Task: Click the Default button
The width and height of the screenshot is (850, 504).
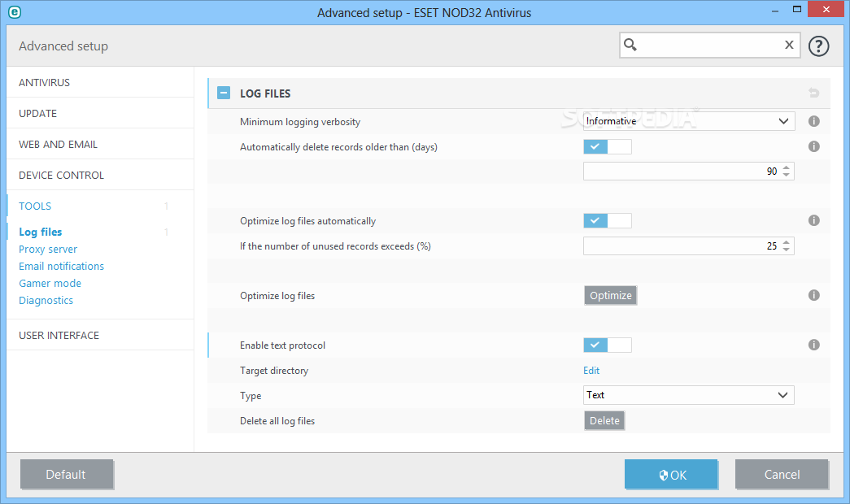Action: point(66,474)
